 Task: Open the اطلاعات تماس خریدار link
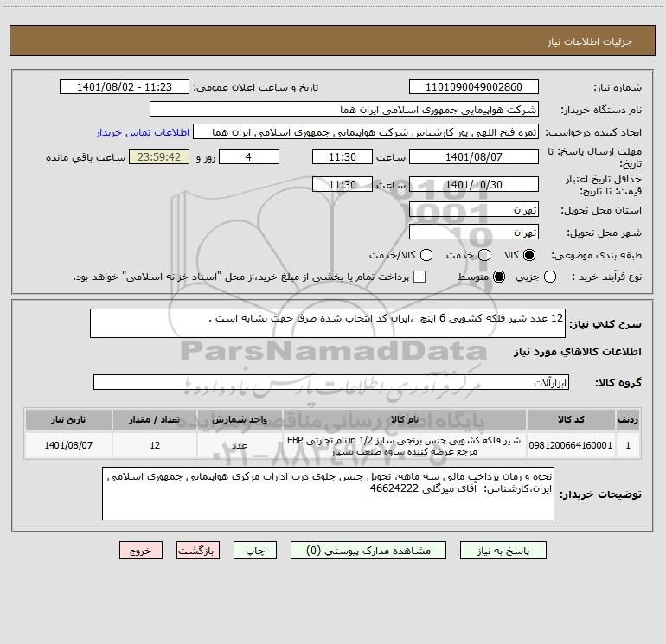click(x=143, y=132)
